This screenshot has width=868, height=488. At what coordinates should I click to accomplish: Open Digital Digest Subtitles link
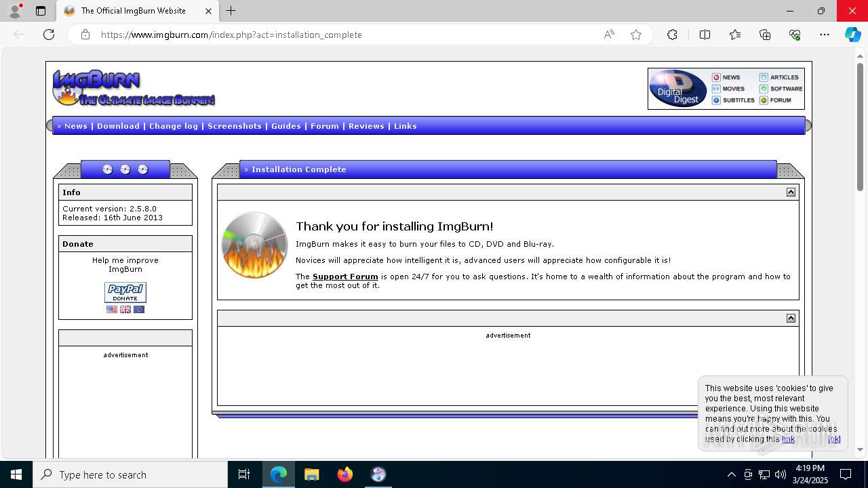733,100
